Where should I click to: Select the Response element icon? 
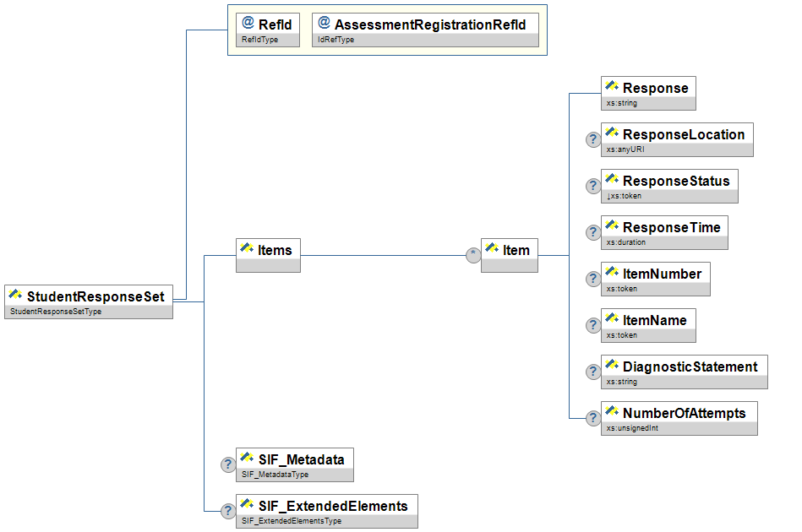612,87
